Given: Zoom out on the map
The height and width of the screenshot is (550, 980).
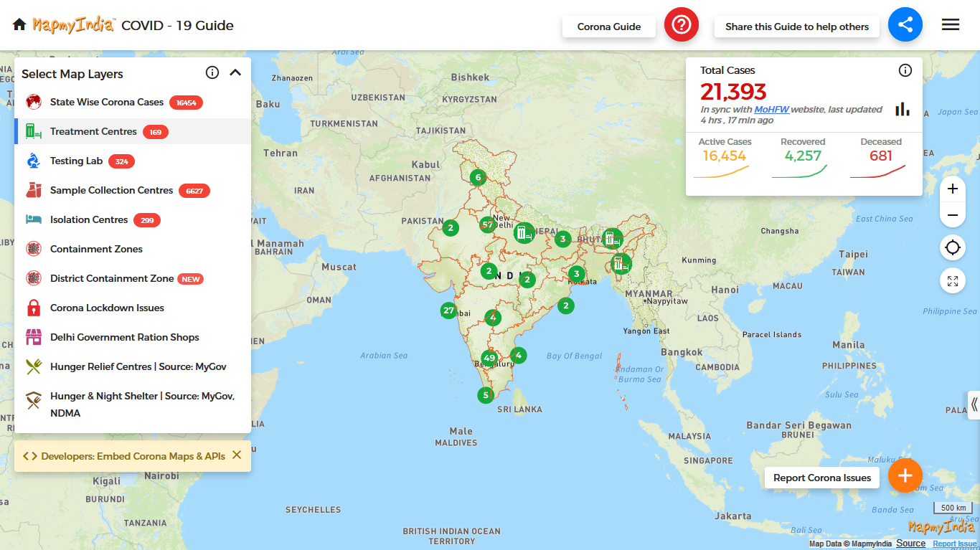Looking at the screenshot, I should pyautogui.click(x=953, y=215).
